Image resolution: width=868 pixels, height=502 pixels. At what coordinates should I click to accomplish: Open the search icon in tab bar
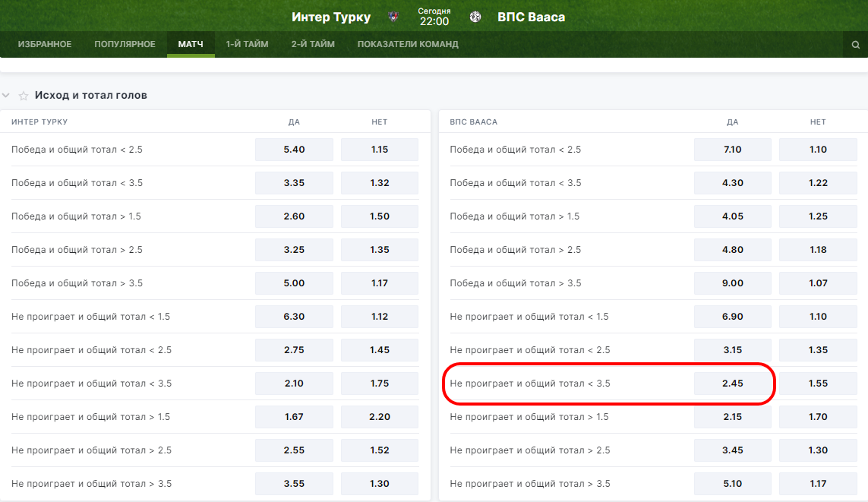coord(855,45)
